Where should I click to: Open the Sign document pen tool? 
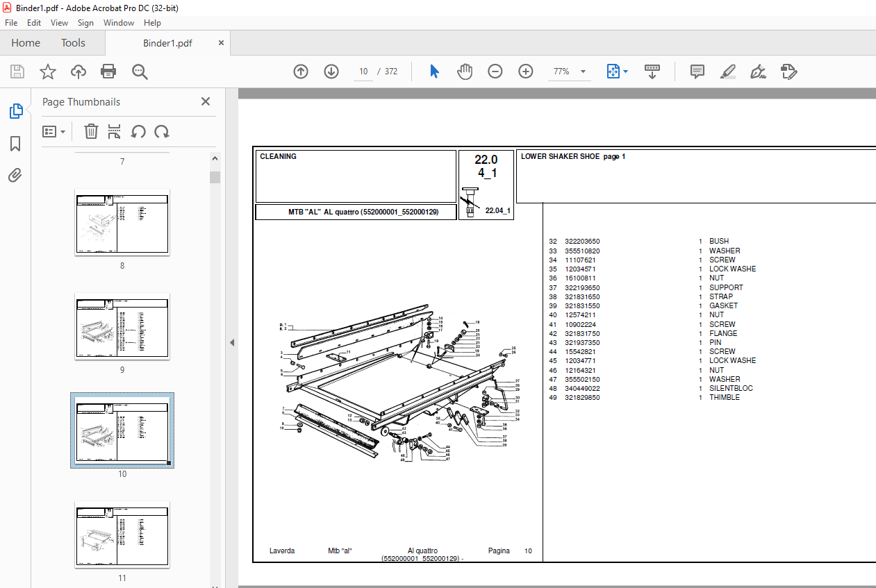758,72
